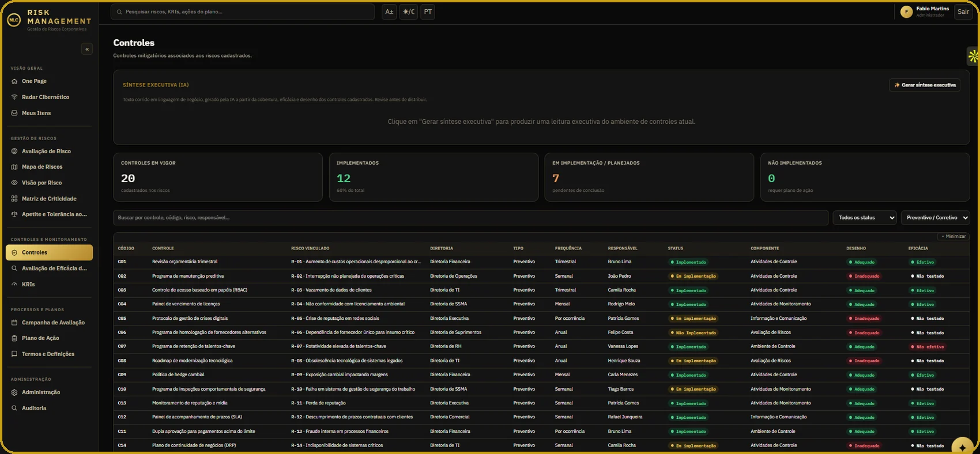Viewport: 980px width, 454px height.
Task: Click the Buscar por controle search field
Action: click(x=470, y=218)
